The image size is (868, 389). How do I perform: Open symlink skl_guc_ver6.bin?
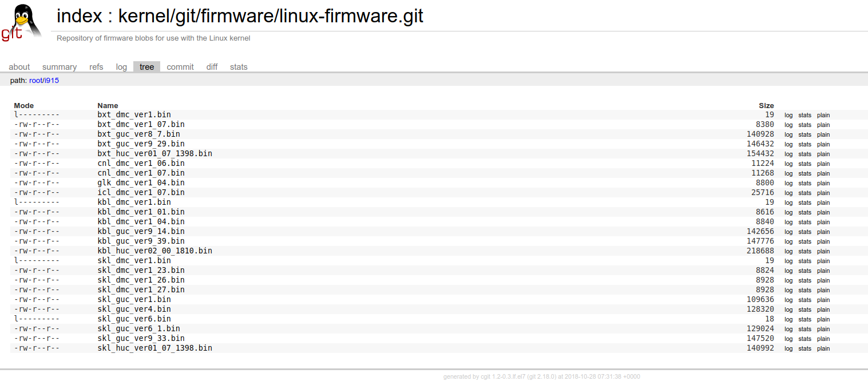point(134,319)
